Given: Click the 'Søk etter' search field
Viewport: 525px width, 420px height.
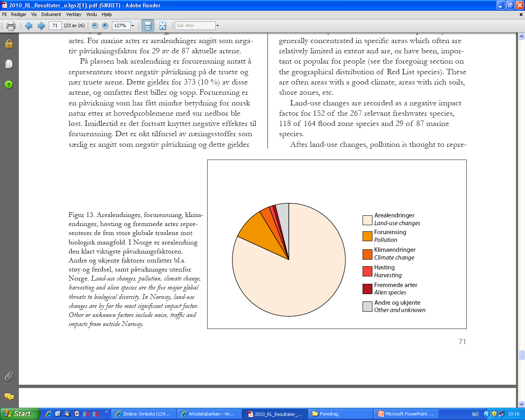Looking at the screenshot, I should (x=195, y=25).
